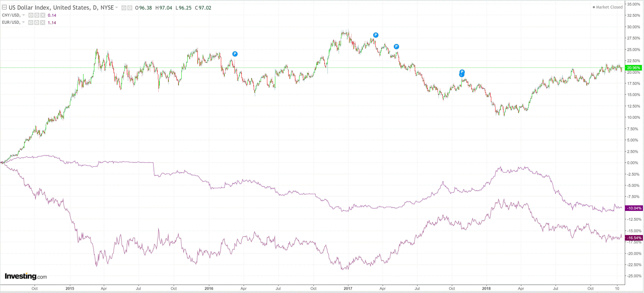Click the green 20.96% price label

[634, 68]
